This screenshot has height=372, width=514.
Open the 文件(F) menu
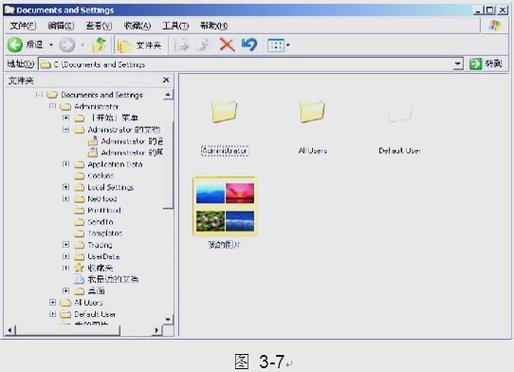click(23, 26)
